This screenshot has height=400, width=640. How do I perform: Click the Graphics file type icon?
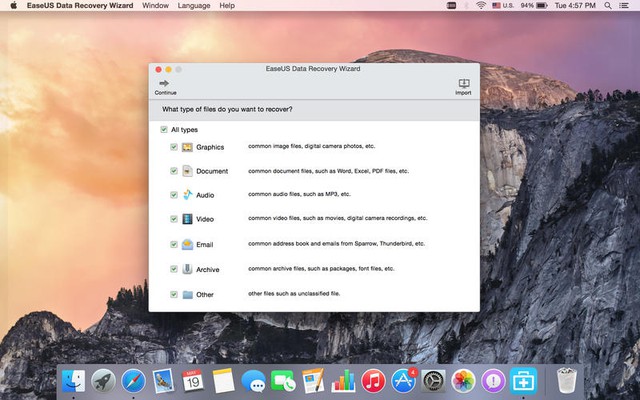click(x=187, y=147)
